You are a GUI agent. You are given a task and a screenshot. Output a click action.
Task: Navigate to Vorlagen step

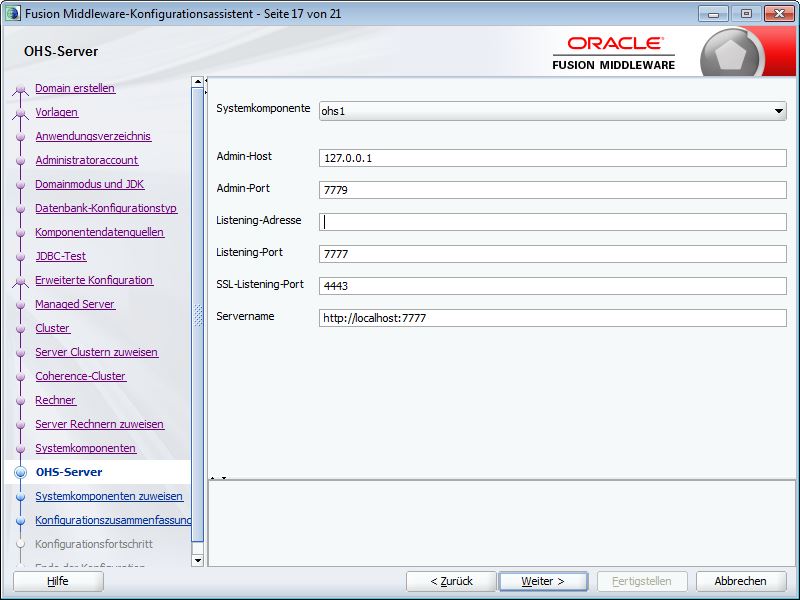click(60, 112)
